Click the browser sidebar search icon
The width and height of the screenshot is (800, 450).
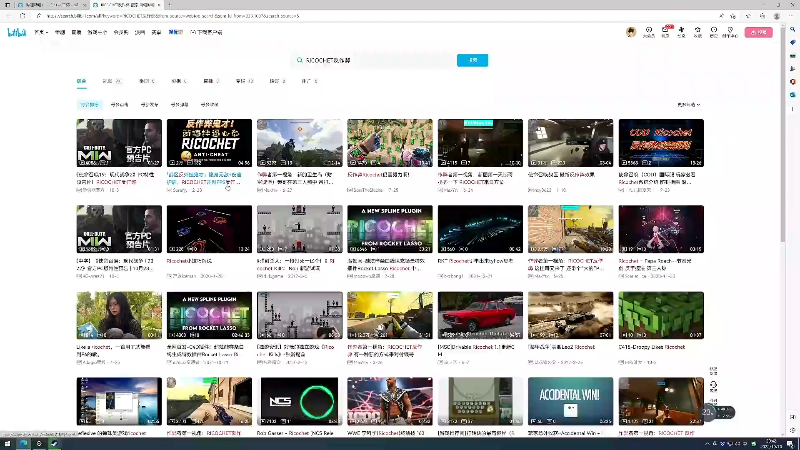(x=792, y=30)
